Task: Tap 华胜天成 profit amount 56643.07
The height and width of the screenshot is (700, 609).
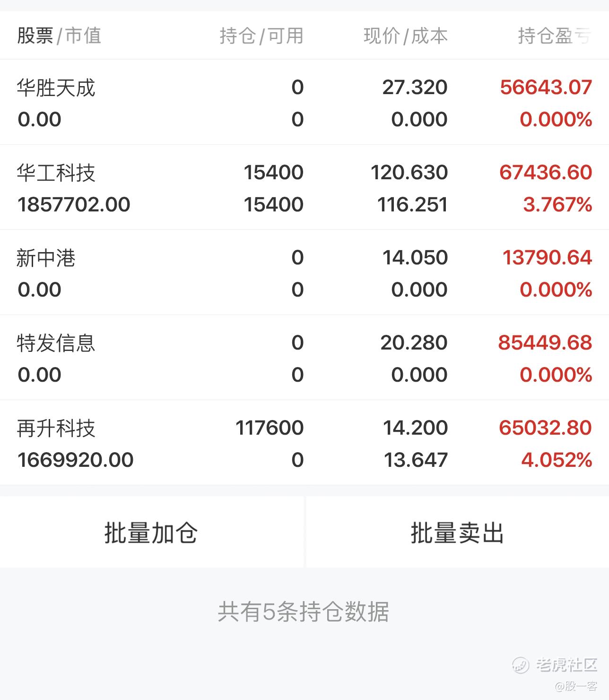Action: click(546, 87)
